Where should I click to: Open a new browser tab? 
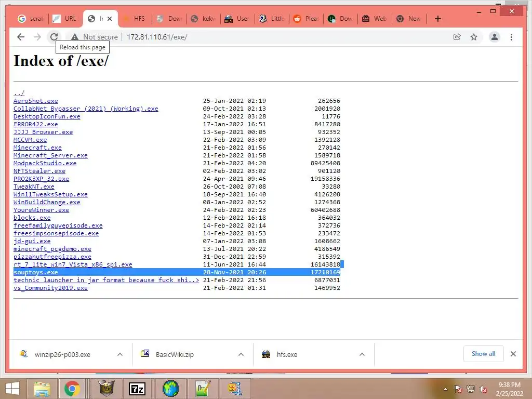(437, 19)
